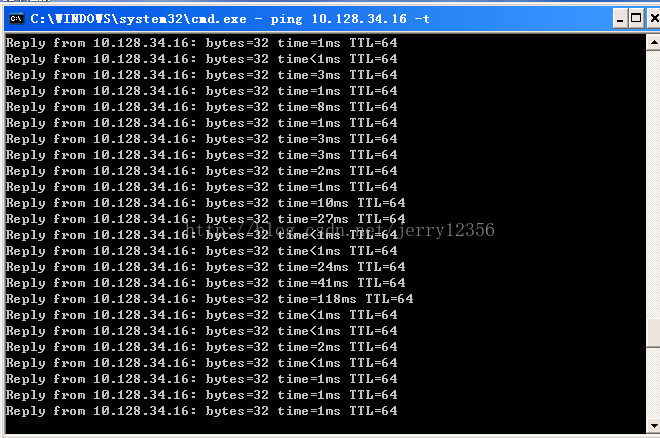The width and height of the screenshot is (660, 438).
Task: Click the reply line with time=8ms
Action: point(202,107)
